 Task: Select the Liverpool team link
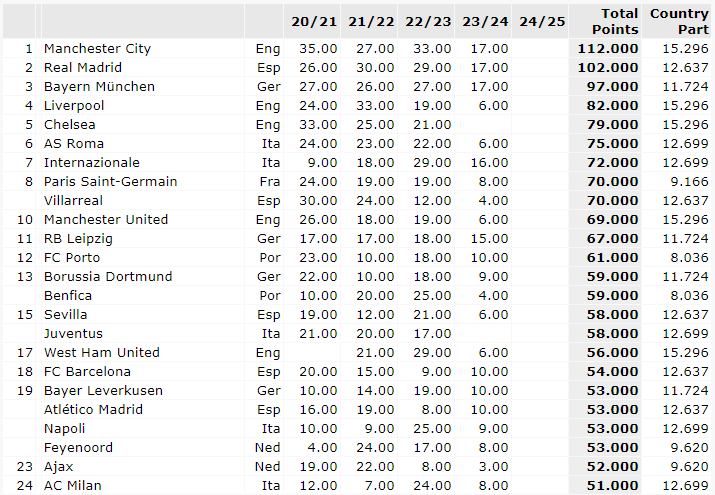(x=74, y=106)
